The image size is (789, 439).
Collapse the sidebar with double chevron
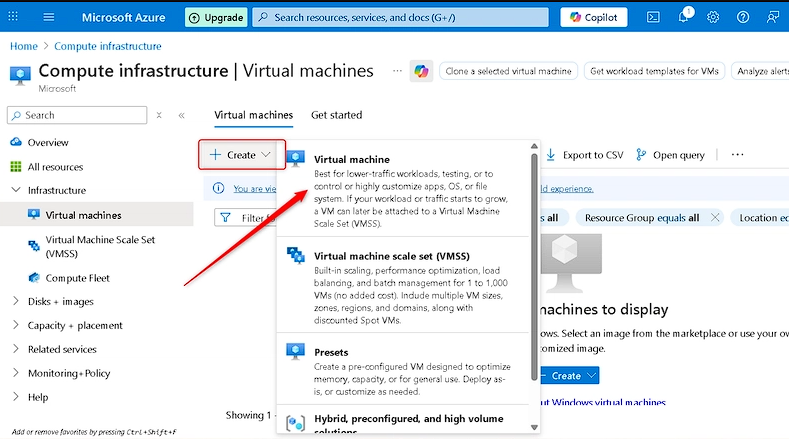click(x=181, y=115)
